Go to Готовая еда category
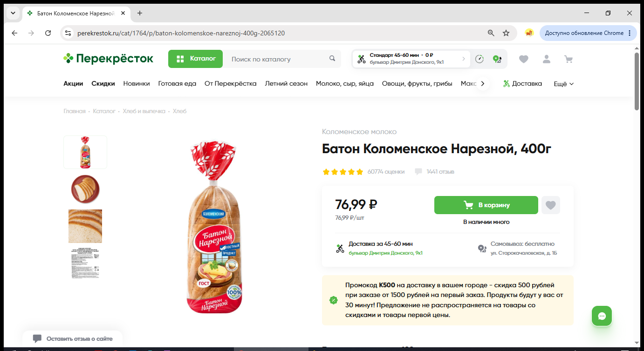The width and height of the screenshot is (644, 351). [177, 84]
